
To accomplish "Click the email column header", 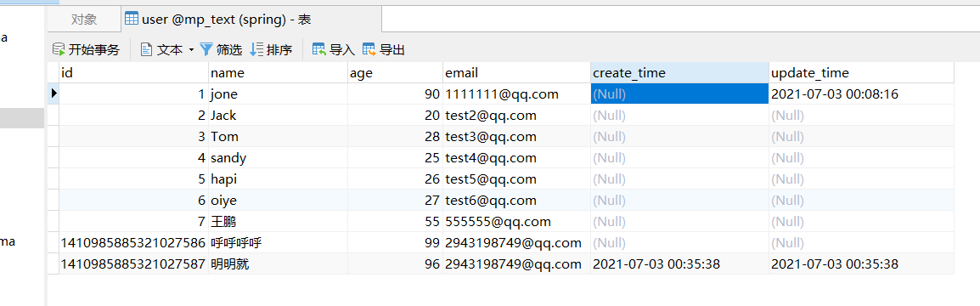I will point(516,72).
